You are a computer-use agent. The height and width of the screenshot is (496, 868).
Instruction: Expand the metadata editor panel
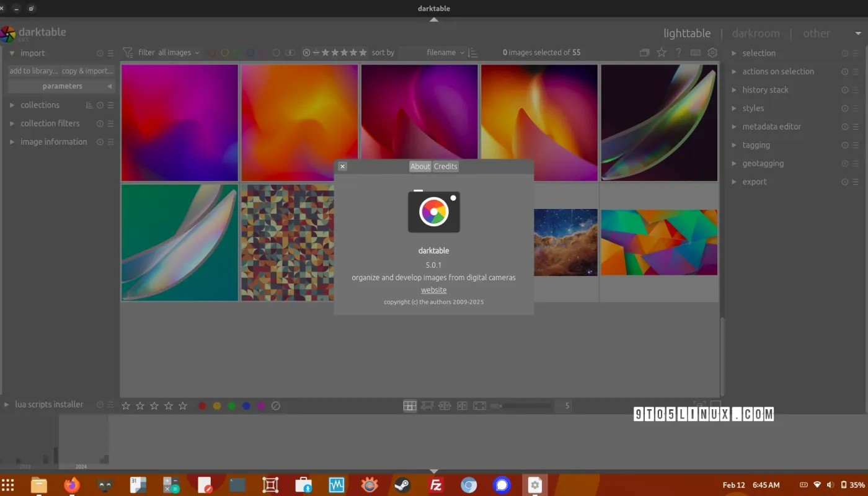[771, 126]
